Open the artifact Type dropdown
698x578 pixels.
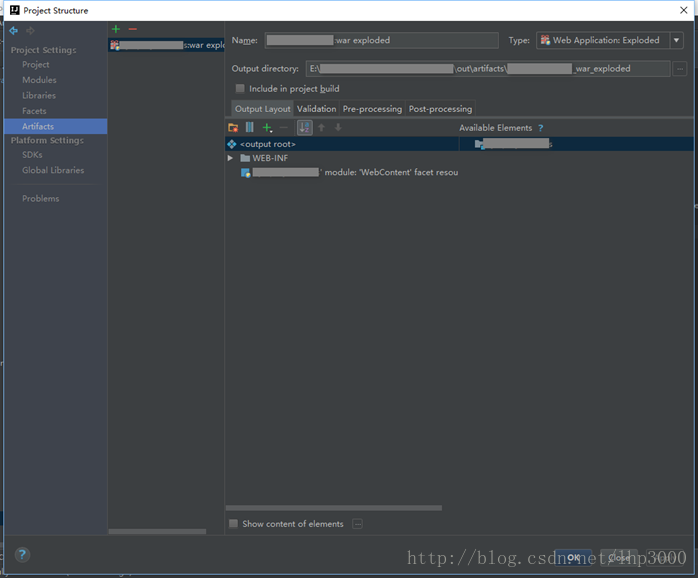coord(676,40)
